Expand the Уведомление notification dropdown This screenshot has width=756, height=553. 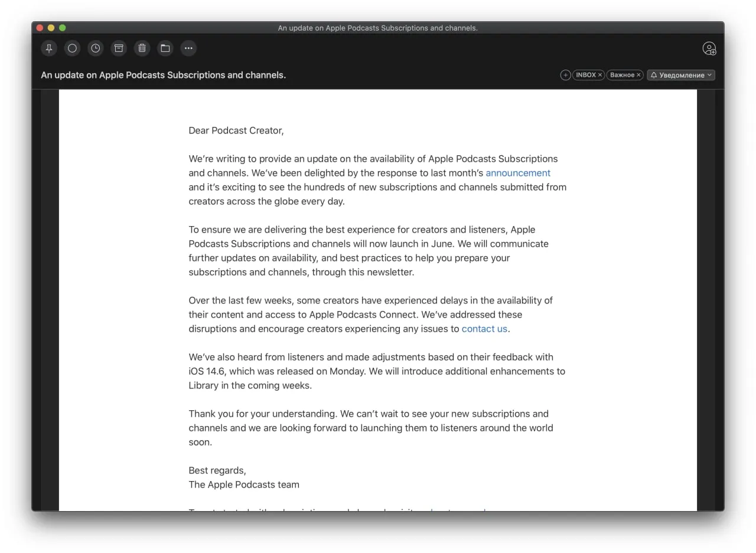pyautogui.click(x=681, y=75)
